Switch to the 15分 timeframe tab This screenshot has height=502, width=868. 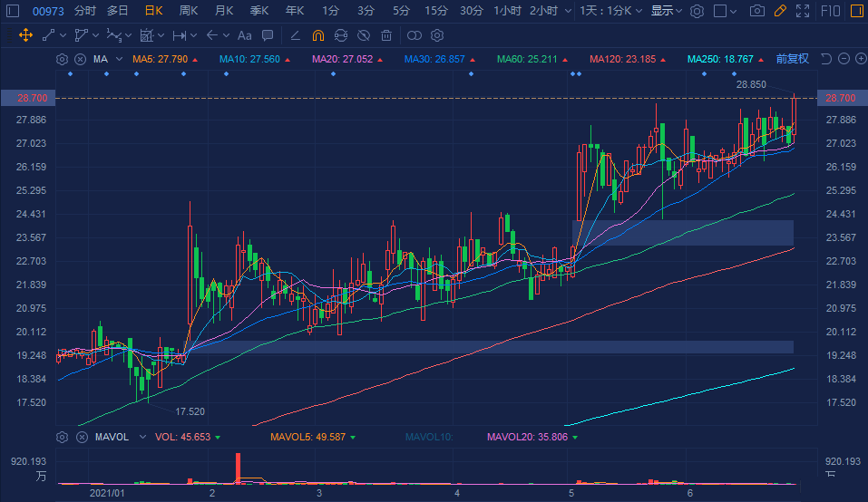tap(435, 11)
